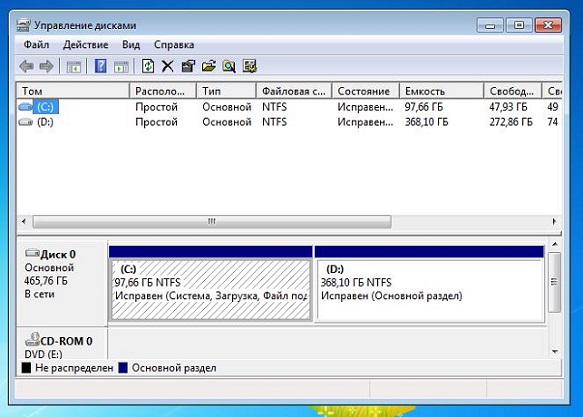
Task: Sort by the Состояние column header
Action: pos(365,91)
